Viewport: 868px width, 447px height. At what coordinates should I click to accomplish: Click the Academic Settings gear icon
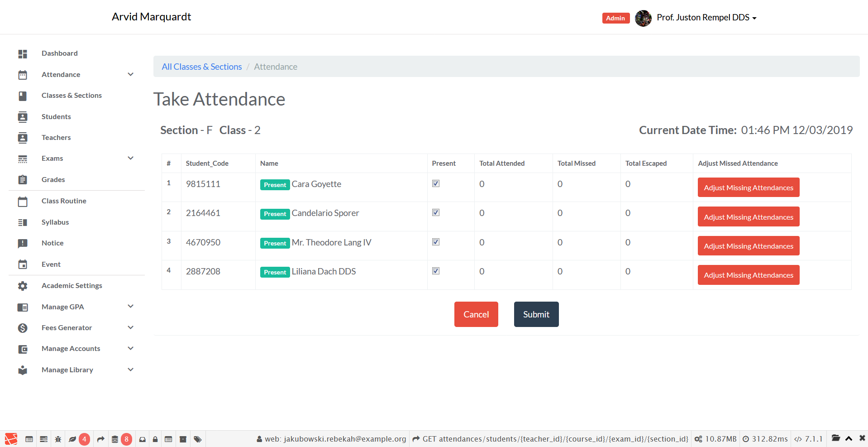(23, 286)
